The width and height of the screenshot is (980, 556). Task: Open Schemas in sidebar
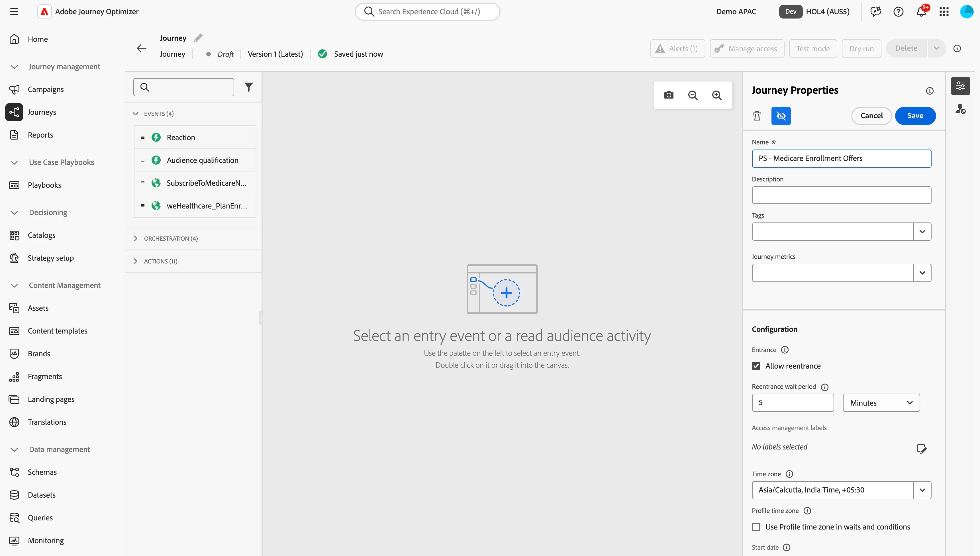[x=42, y=472]
